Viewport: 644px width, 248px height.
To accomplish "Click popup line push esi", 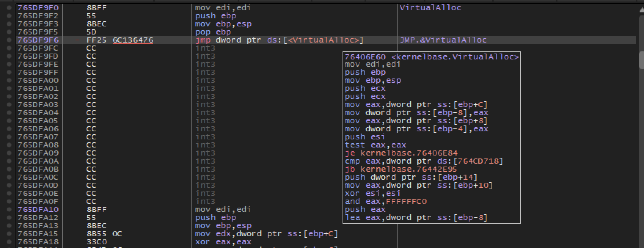I will (x=365, y=137).
